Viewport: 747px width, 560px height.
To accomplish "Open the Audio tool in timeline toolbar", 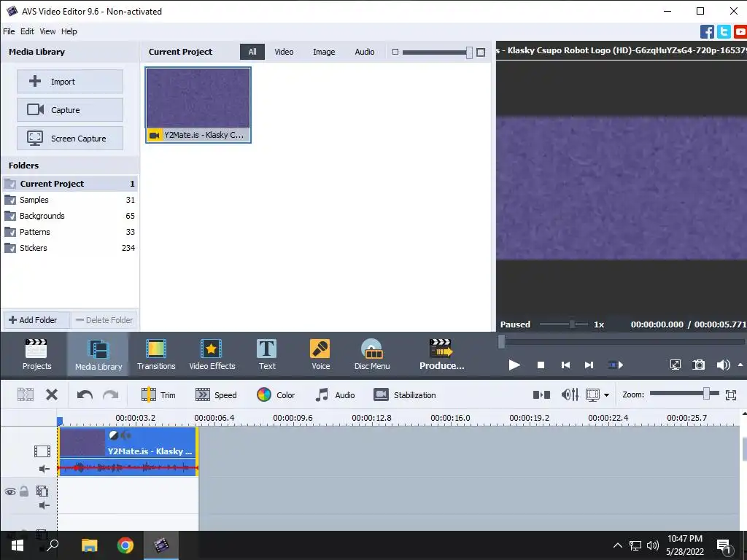I will (x=335, y=394).
